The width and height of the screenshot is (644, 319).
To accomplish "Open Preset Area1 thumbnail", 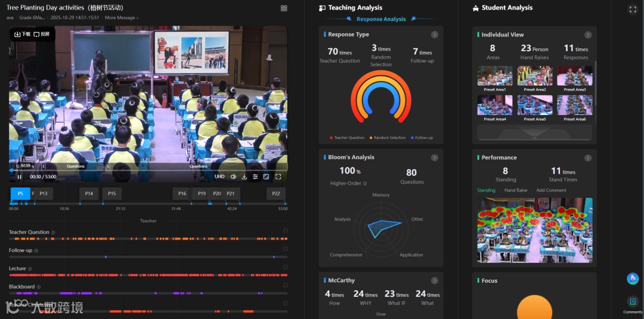I will click(x=495, y=76).
